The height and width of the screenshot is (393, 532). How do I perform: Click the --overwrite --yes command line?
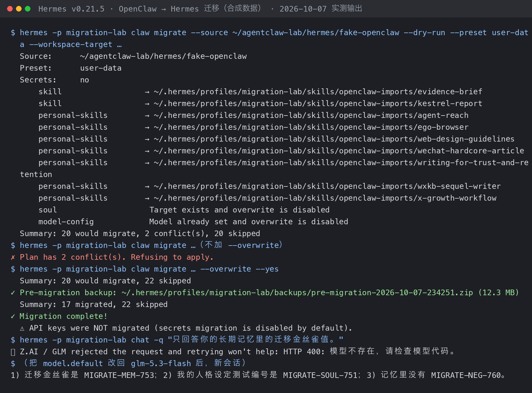[145, 269]
